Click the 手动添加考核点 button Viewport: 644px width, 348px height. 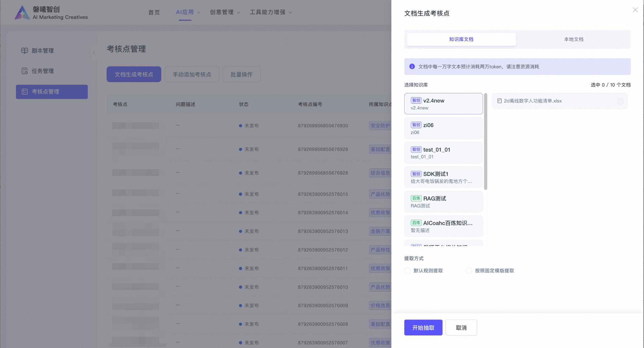coord(192,74)
